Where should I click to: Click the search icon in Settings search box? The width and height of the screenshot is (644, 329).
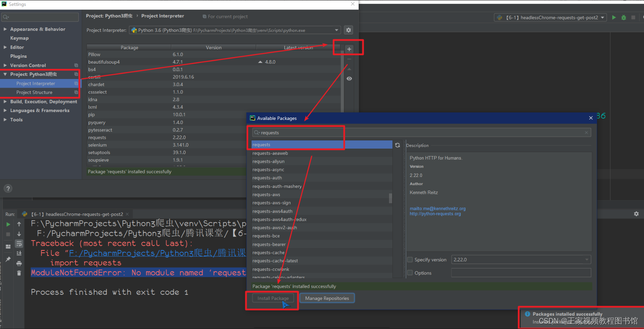pyautogui.click(x=6, y=17)
